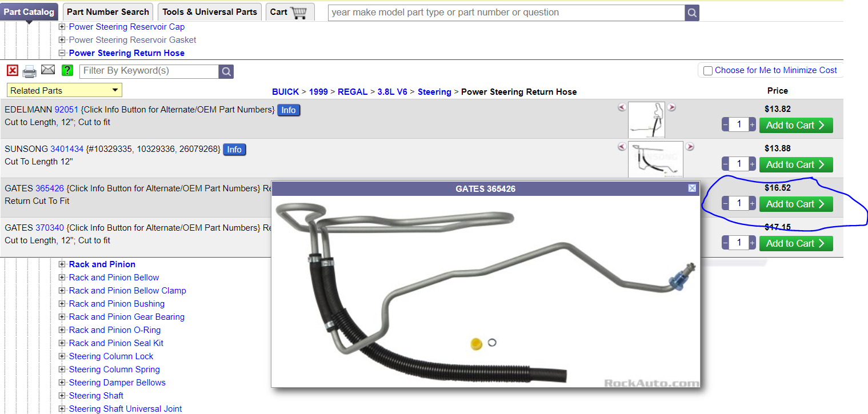Expand the Steering Column Spring node
The height and width of the screenshot is (414, 868).
point(62,369)
